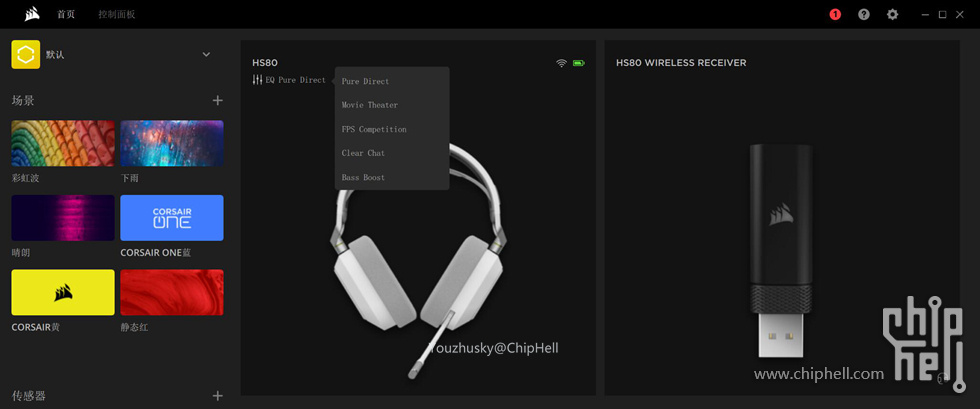Click the yellow default profile icon
Screen dimensions: 980x409
pyautogui.click(x=26, y=54)
